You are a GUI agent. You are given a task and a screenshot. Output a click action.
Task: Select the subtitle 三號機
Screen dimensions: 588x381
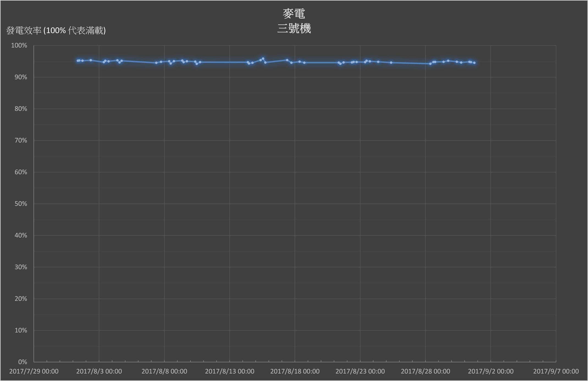pyautogui.click(x=294, y=29)
